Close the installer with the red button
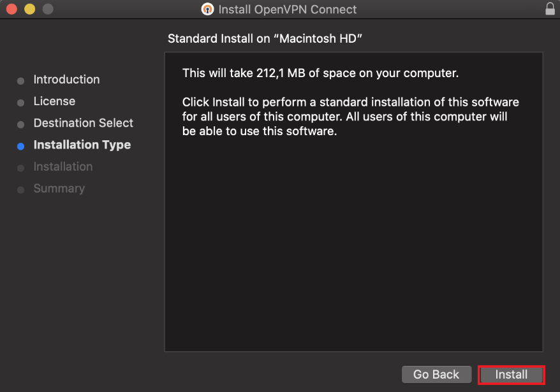 12,10
